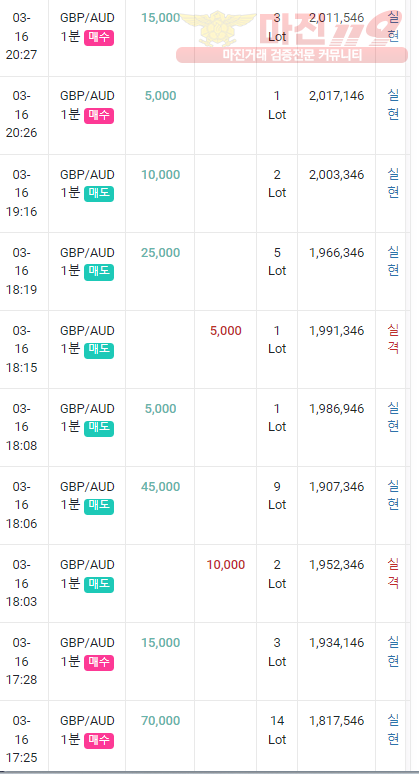Click the 매도 badge in the 18:15 row
The image size is (419, 774).
99,350
